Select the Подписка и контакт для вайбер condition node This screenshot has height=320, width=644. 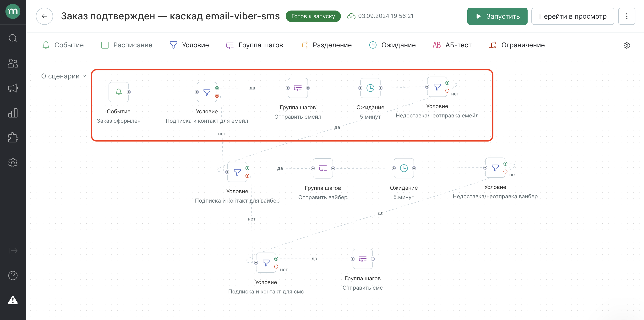tap(237, 172)
